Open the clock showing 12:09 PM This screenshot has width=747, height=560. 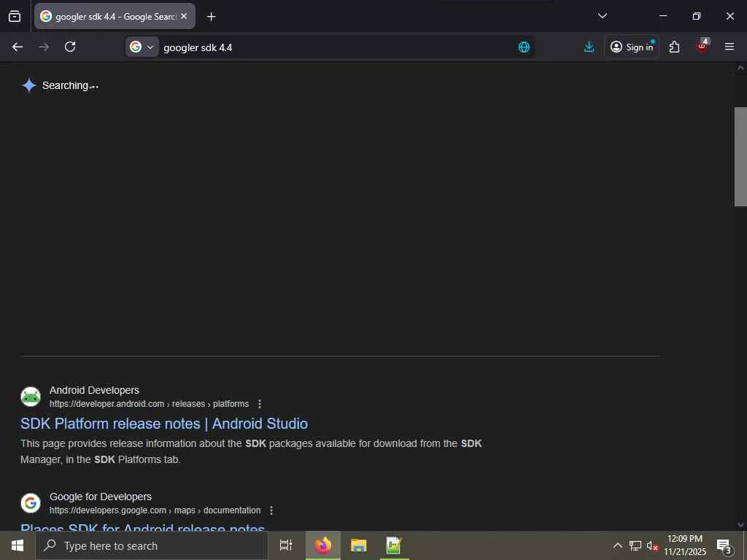pos(685,545)
